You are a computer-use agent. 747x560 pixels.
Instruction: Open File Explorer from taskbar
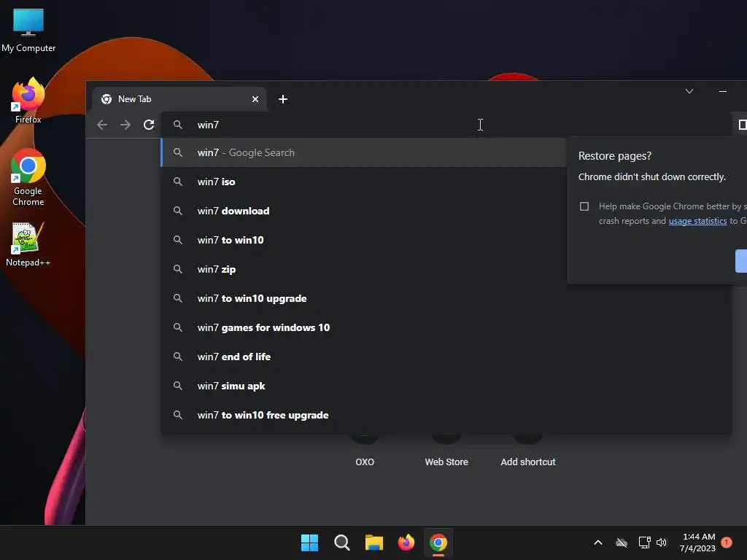(374, 542)
